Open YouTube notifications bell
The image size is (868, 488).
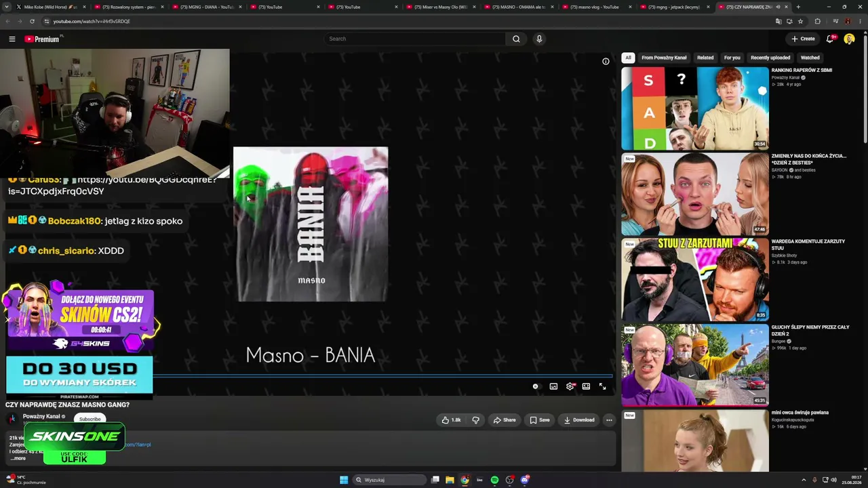click(x=830, y=39)
